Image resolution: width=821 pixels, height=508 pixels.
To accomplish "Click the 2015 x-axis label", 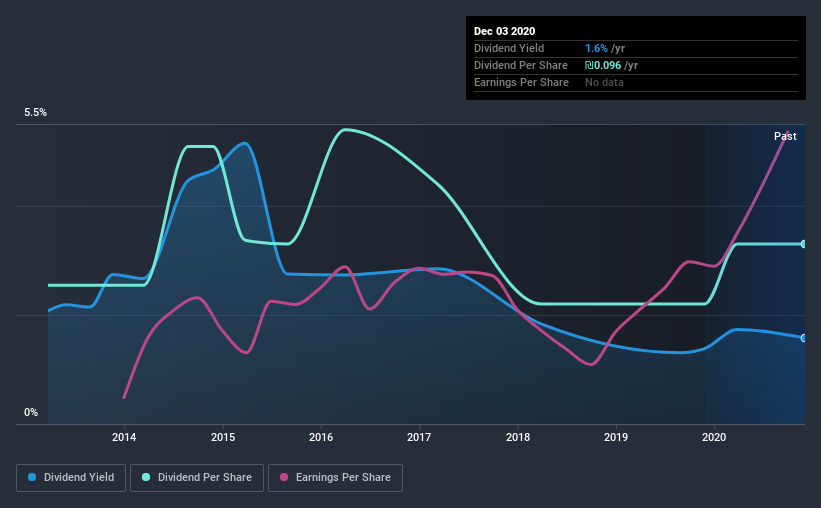I will [223, 437].
